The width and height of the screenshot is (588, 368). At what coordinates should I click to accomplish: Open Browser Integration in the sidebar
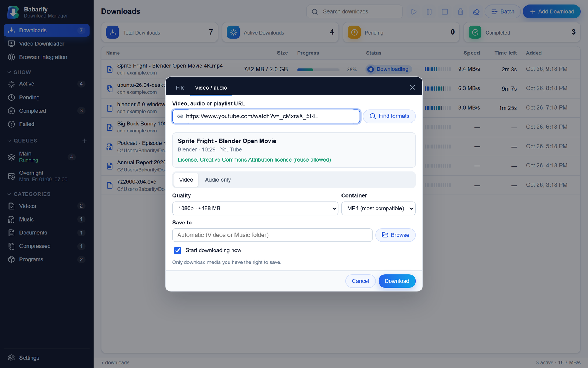47,57
